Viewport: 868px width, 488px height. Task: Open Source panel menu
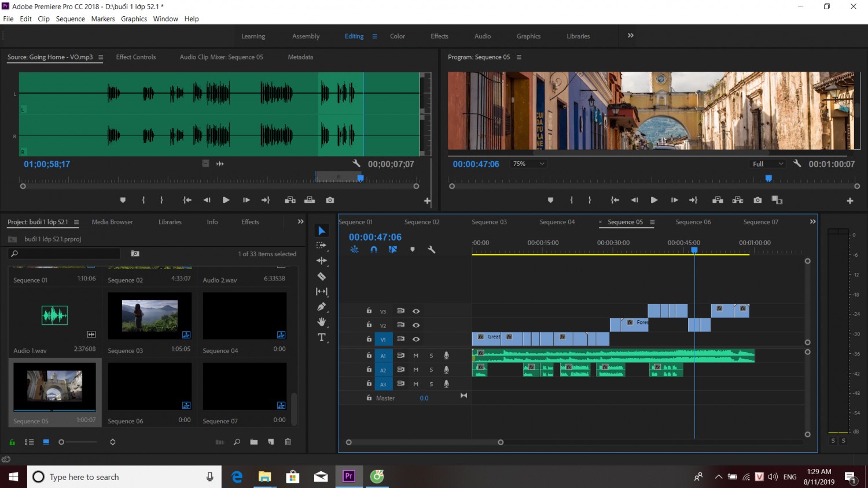click(101, 57)
